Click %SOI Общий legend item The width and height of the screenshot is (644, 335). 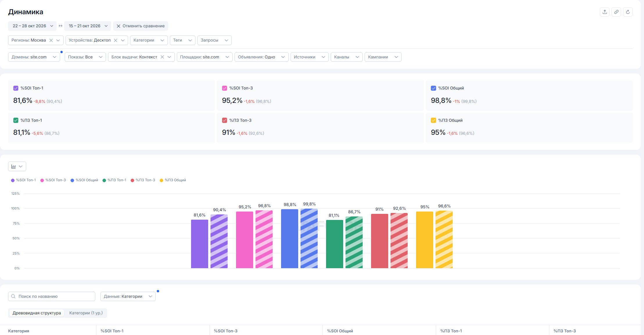click(84, 180)
